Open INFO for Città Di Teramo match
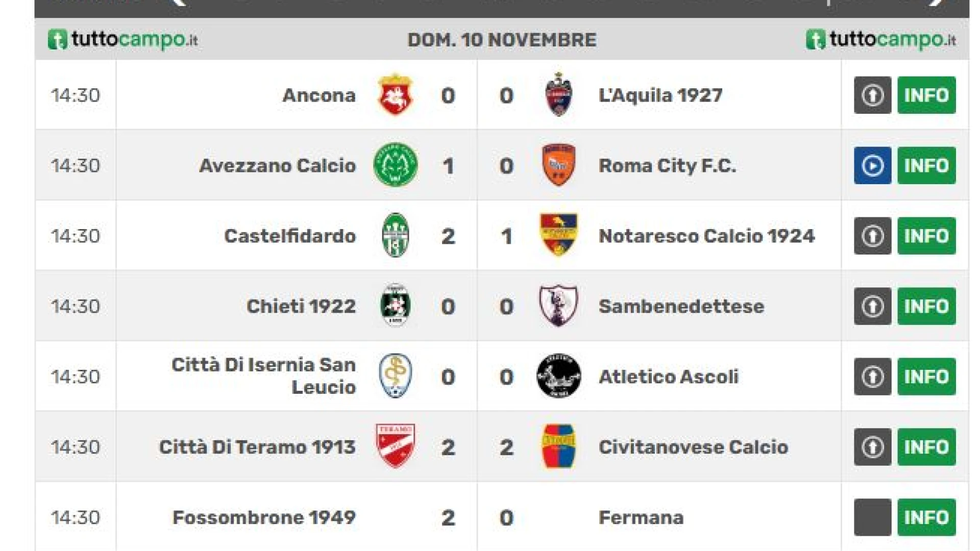This screenshot has height=551, width=980. click(926, 447)
